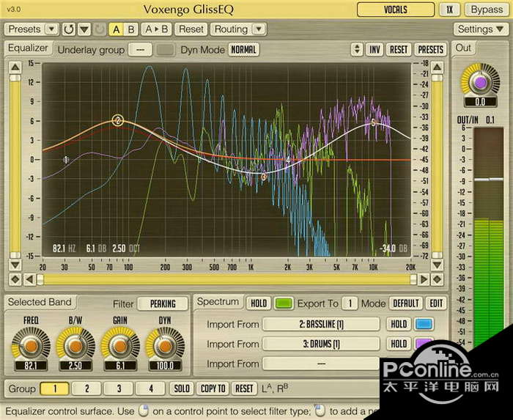Image resolution: width=513 pixels, height=420 pixels.
Task: Open the Presets dropdown arrow
Action: point(51,29)
